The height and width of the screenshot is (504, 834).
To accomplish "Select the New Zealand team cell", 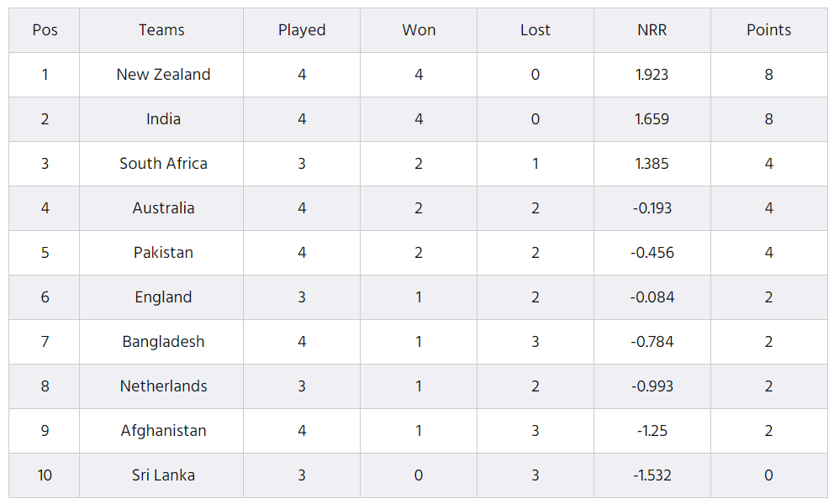I will pyautogui.click(x=163, y=75).
